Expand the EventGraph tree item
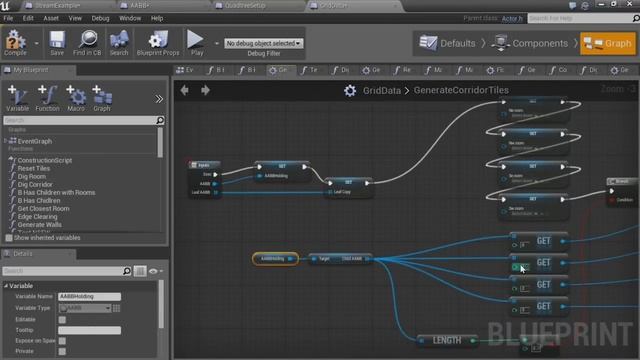This screenshot has width=640, height=360. 5,141
